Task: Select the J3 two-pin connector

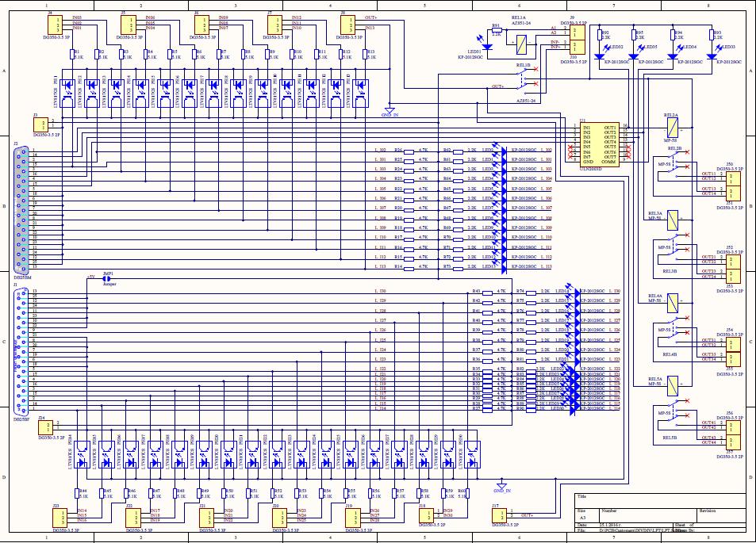Action: 41,124
